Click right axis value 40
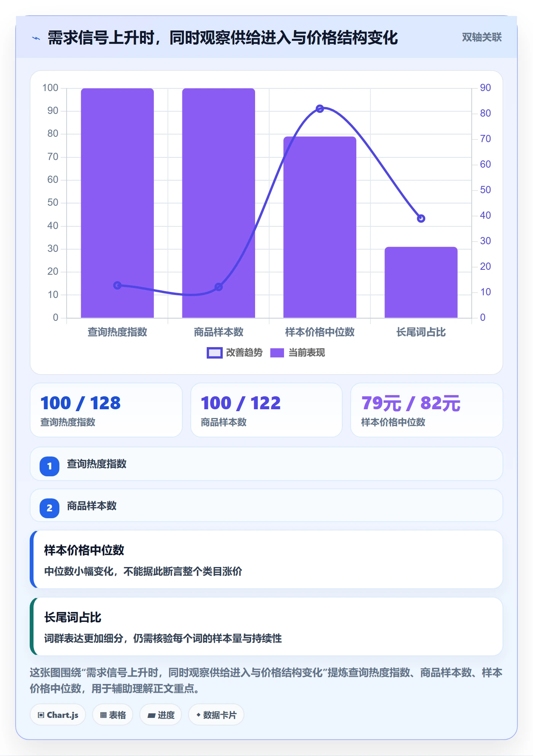The image size is (533, 756). pyautogui.click(x=485, y=216)
